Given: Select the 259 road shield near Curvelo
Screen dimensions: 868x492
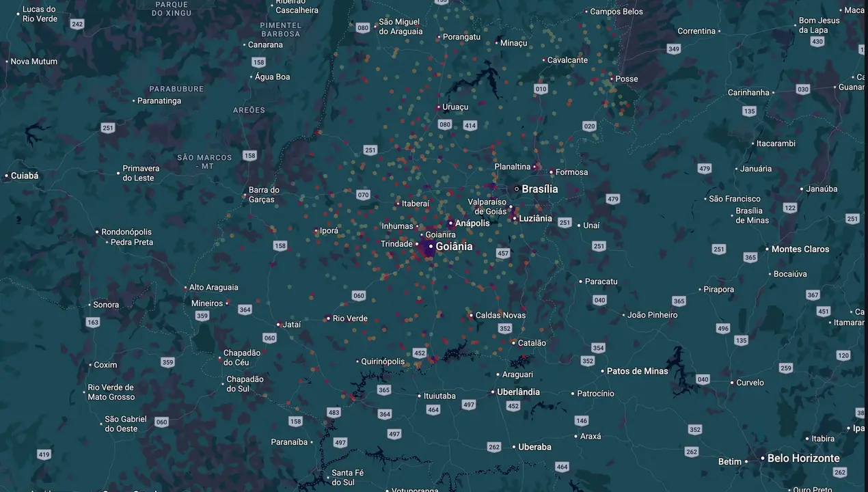Looking at the screenshot, I should click(x=786, y=368).
